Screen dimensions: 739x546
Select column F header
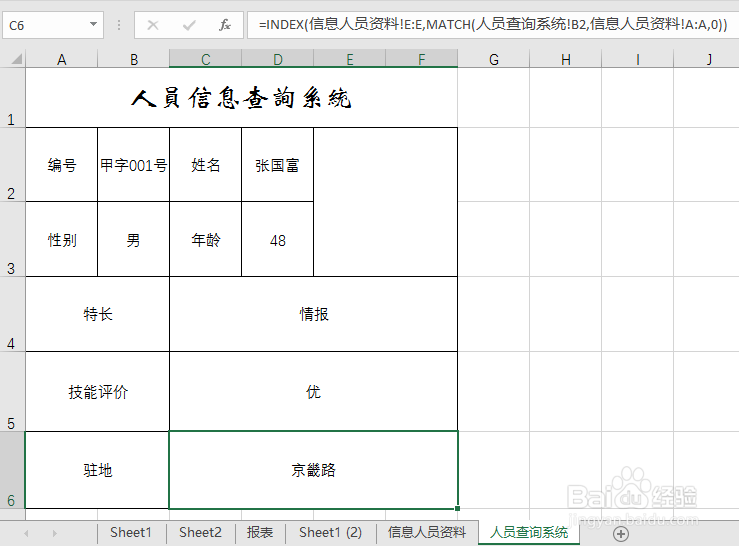tap(421, 59)
